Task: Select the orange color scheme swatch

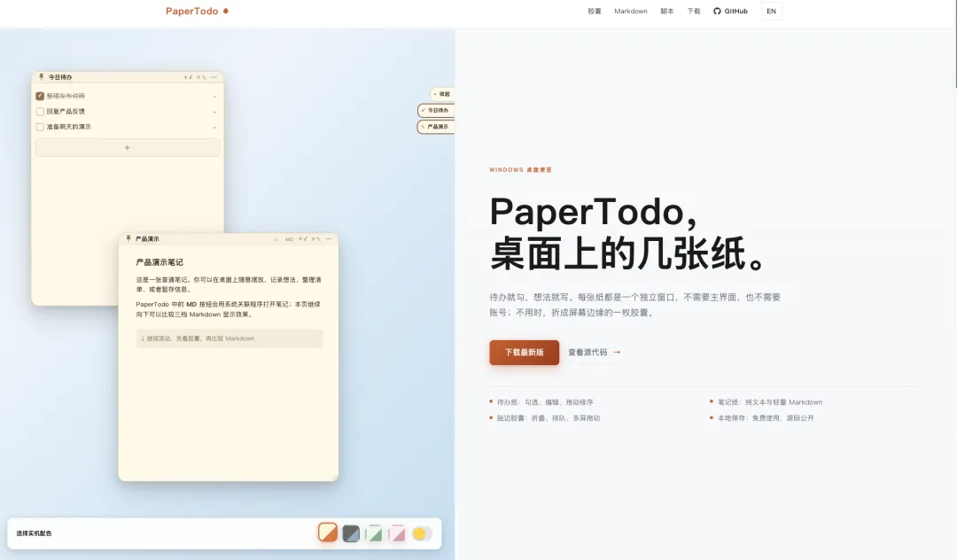Action: [x=328, y=533]
